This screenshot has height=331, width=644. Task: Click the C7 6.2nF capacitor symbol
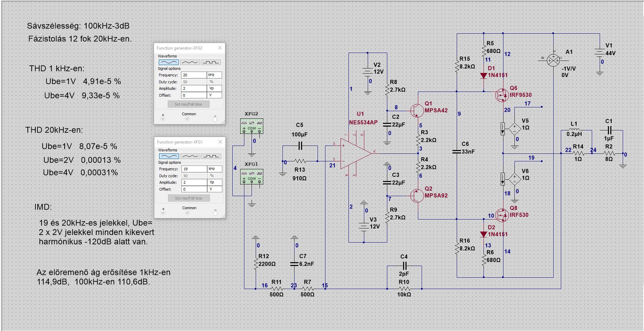tap(294, 264)
